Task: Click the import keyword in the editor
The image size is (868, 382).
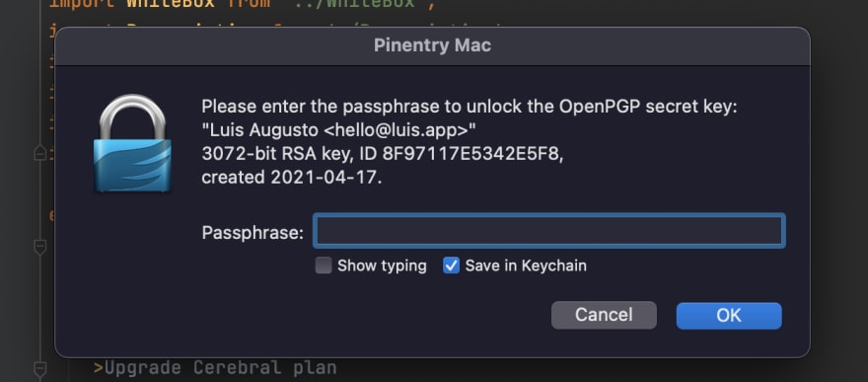Action: click(83, 3)
